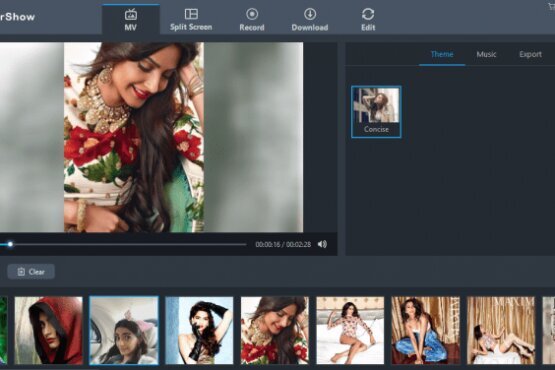Viewport: 555px width, 370px height.
Task: Select the blue jeans photo thumbnail
Action: pos(425,330)
